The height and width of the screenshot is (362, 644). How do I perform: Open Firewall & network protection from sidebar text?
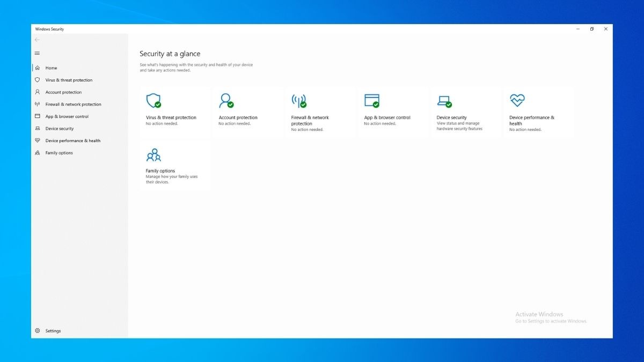(x=73, y=104)
